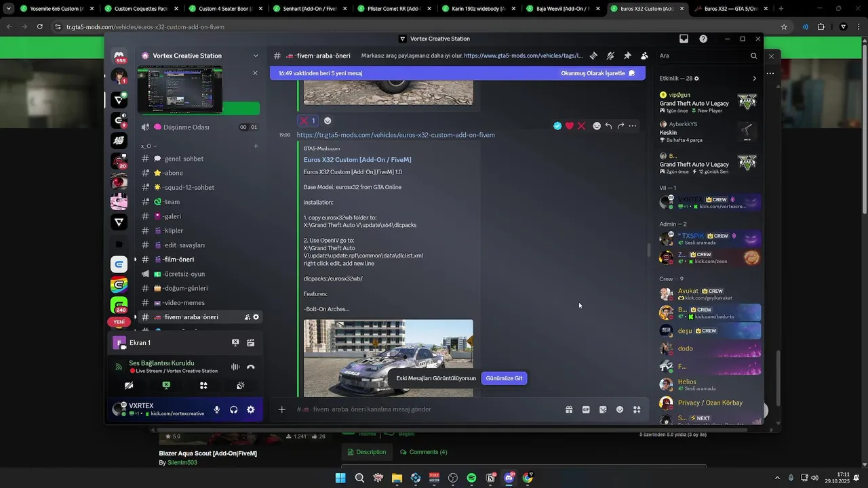Toggle the X reaction count 1
Screen dimensions: 868x488
308,121
